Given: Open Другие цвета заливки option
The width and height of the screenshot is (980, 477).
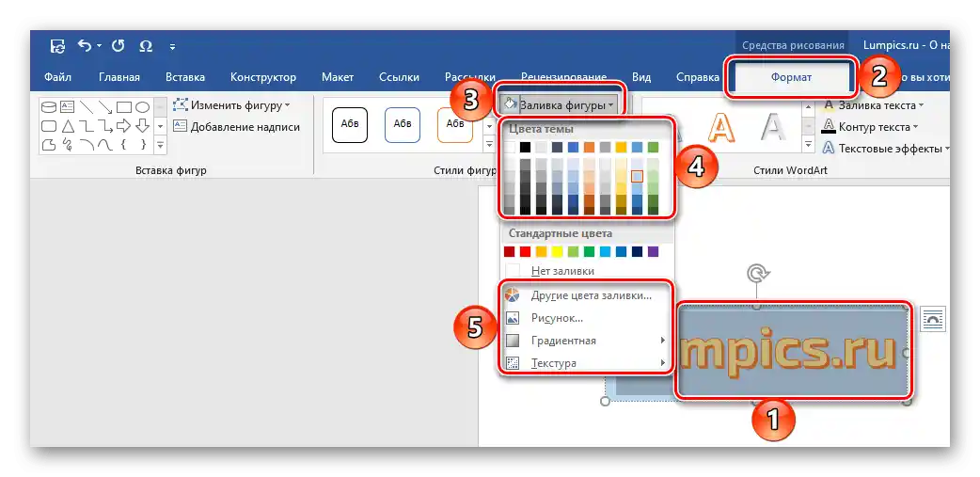Looking at the screenshot, I should click(588, 295).
